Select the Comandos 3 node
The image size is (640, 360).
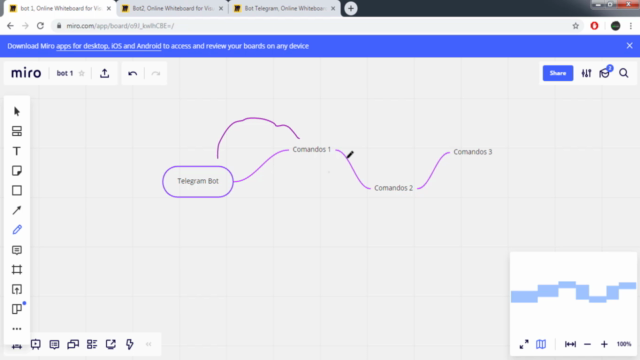(473, 152)
